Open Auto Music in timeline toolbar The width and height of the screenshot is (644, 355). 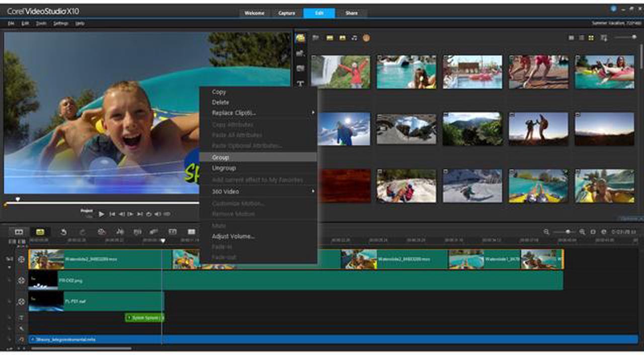[137, 232]
